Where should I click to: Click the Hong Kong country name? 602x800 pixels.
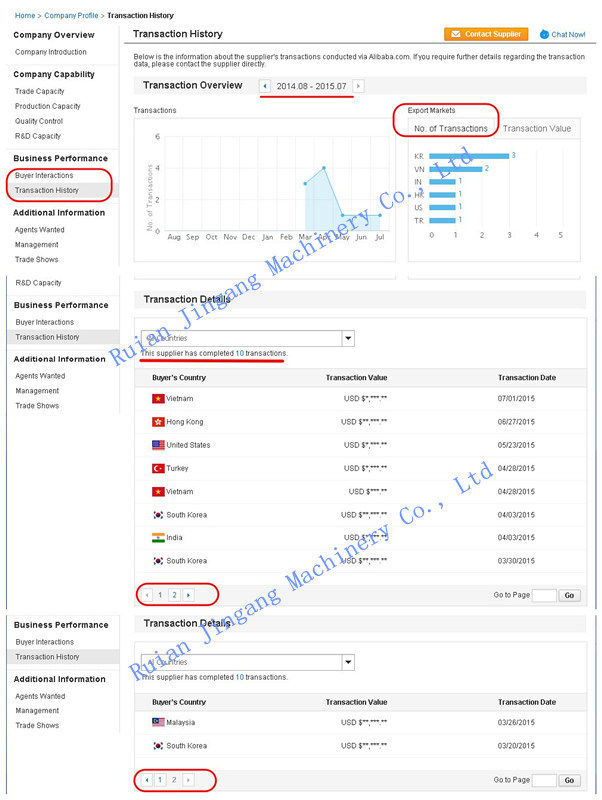click(x=185, y=422)
